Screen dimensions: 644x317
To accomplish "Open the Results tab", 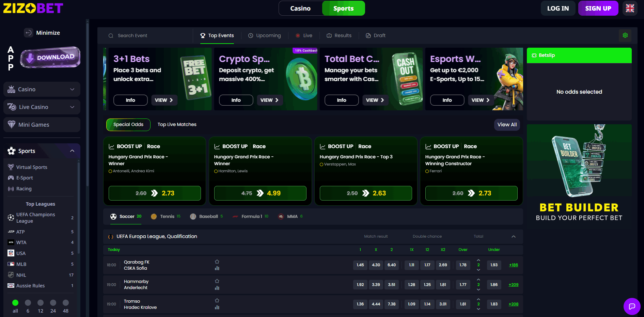I will pyautogui.click(x=339, y=35).
